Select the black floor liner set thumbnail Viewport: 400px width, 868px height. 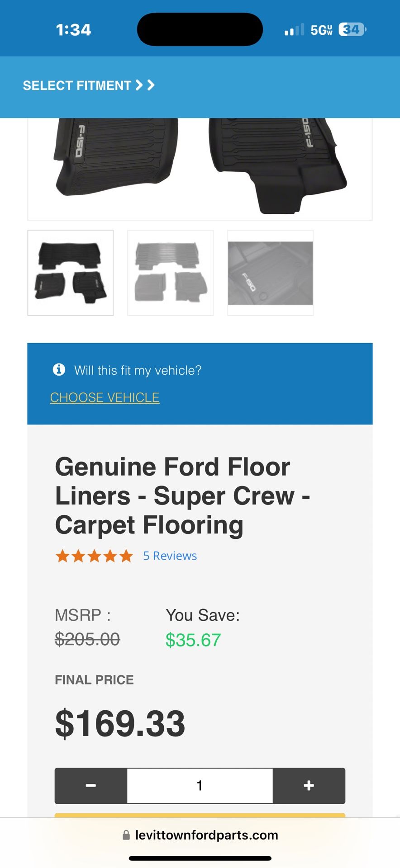tap(71, 273)
